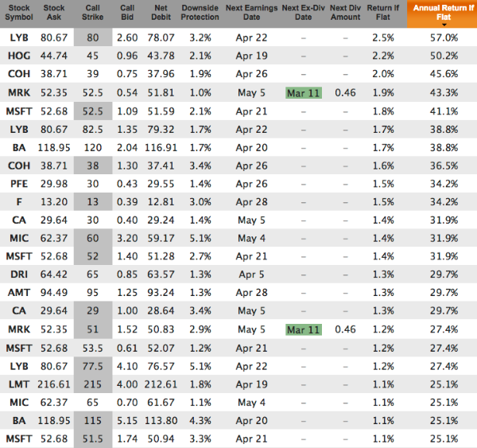Click LYB 82.5 call strike

(93, 130)
